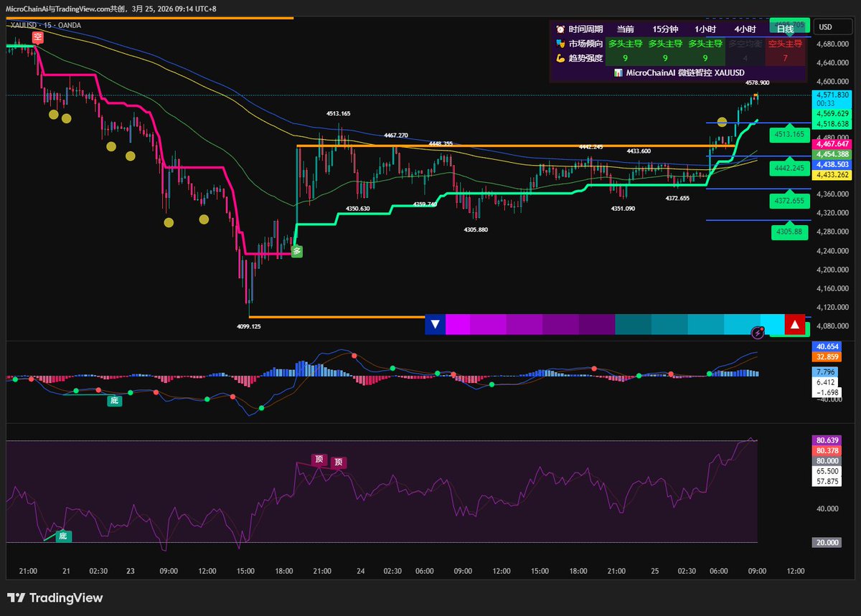Click the flexed muscle icon beside 趋势强度
The height and width of the screenshot is (616, 861).
tap(560, 58)
